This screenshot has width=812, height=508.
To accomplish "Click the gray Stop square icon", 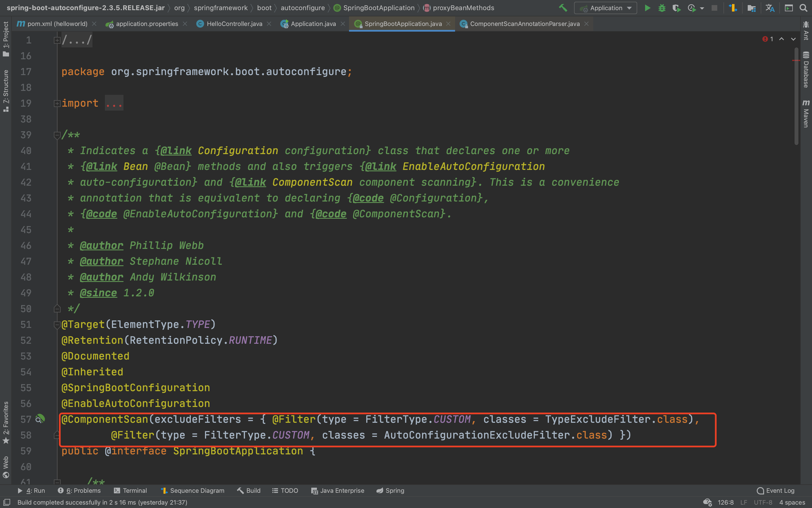I will (714, 8).
